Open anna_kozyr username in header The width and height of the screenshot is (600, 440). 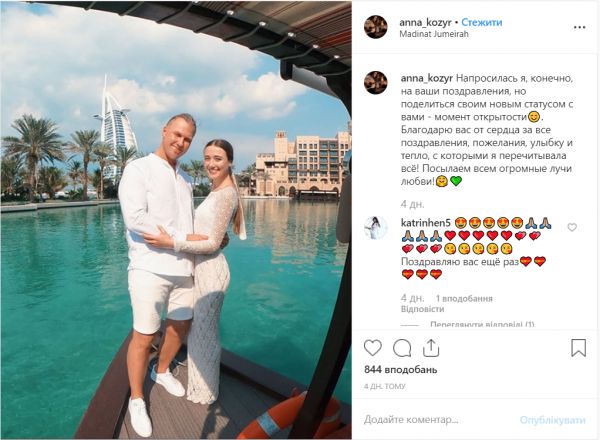(425, 23)
